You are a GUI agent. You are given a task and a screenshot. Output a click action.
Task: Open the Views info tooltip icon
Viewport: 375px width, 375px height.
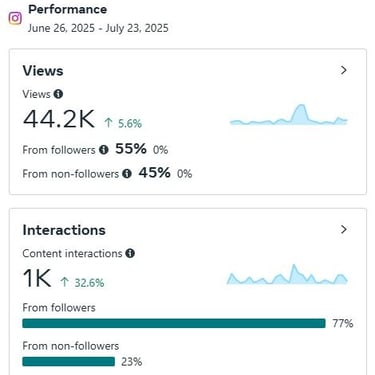click(x=58, y=94)
